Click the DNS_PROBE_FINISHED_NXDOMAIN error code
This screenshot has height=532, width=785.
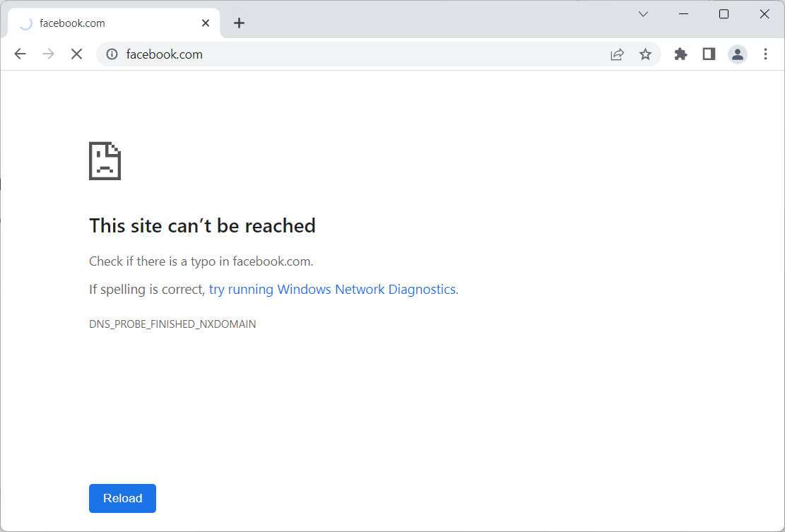pyautogui.click(x=172, y=324)
